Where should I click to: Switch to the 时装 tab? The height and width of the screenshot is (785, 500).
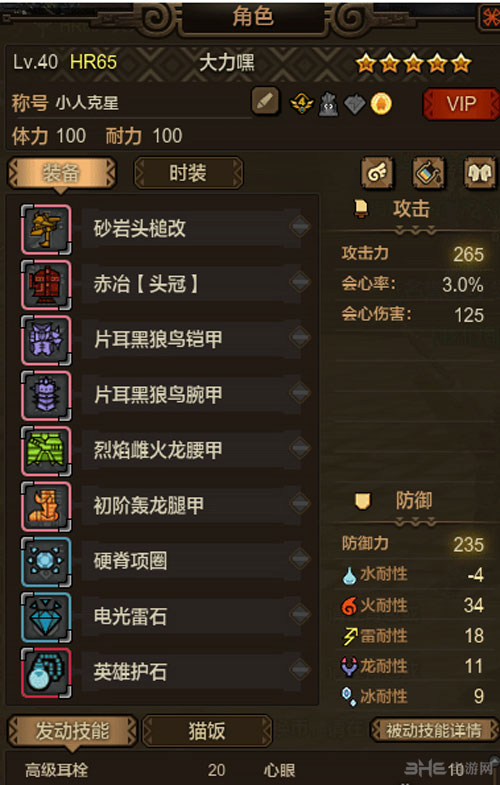tap(188, 173)
